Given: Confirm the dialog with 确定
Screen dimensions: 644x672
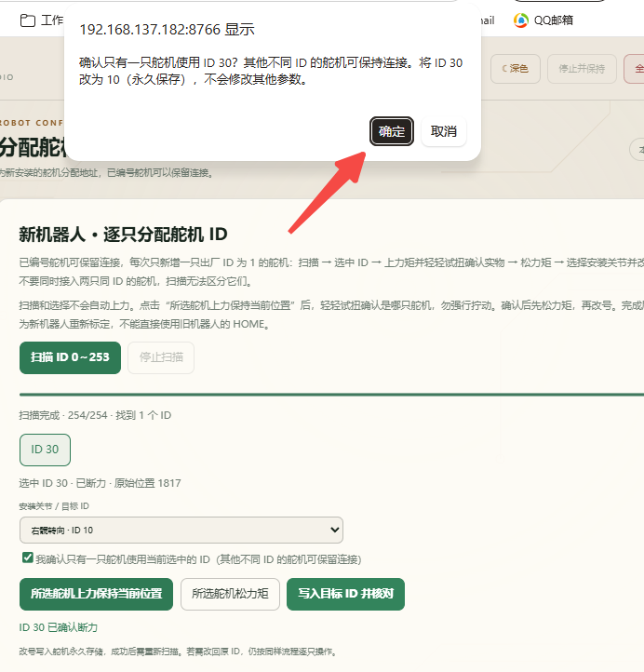Looking at the screenshot, I should (x=391, y=131).
